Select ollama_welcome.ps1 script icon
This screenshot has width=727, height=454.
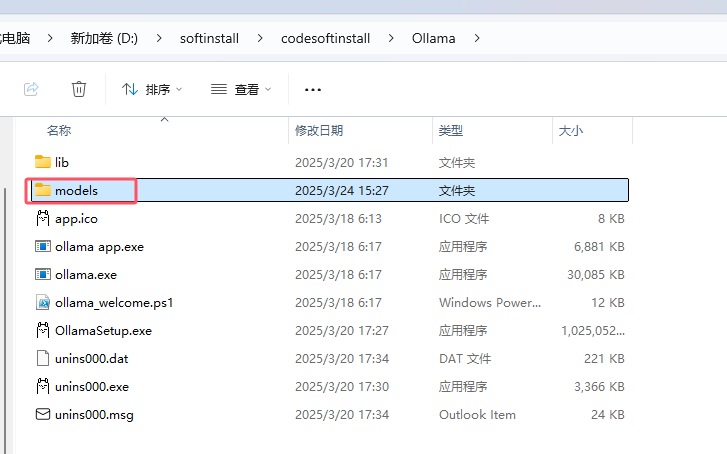click(43, 302)
